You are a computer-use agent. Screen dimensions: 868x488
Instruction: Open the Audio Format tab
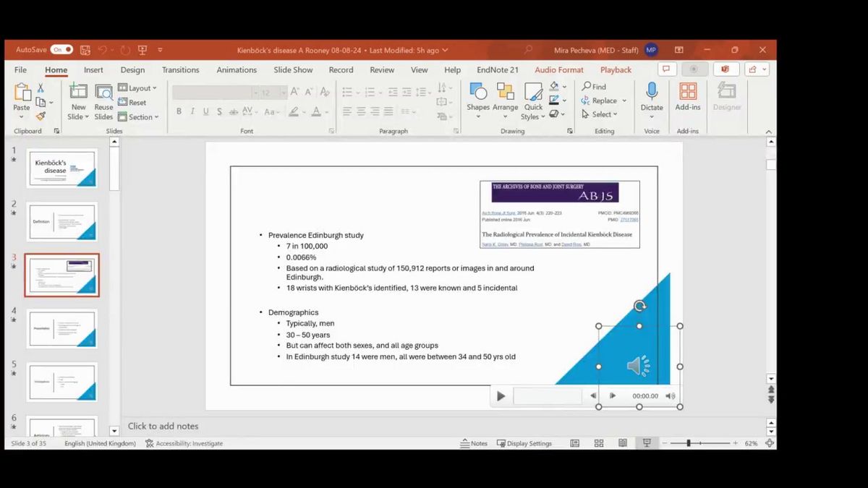[x=559, y=70]
